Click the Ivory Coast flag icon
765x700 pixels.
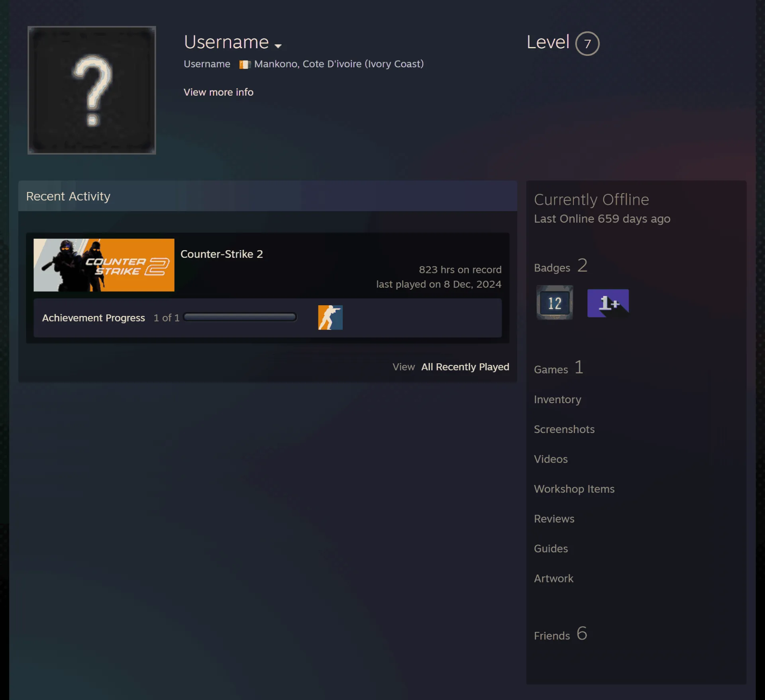[245, 65]
